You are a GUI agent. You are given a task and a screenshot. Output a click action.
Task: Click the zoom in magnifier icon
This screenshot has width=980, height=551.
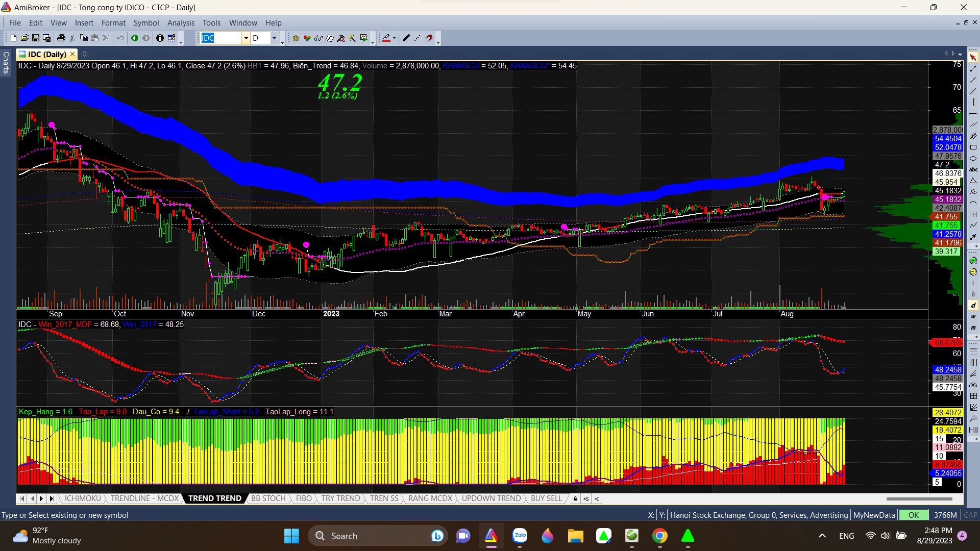click(x=973, y=260)
